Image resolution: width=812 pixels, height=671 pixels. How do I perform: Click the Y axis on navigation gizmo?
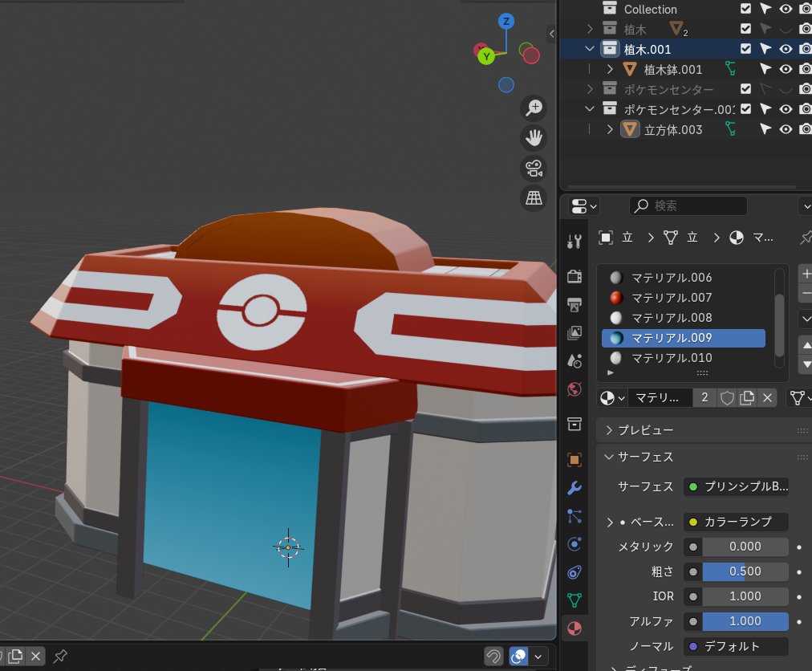coord(485,56)
